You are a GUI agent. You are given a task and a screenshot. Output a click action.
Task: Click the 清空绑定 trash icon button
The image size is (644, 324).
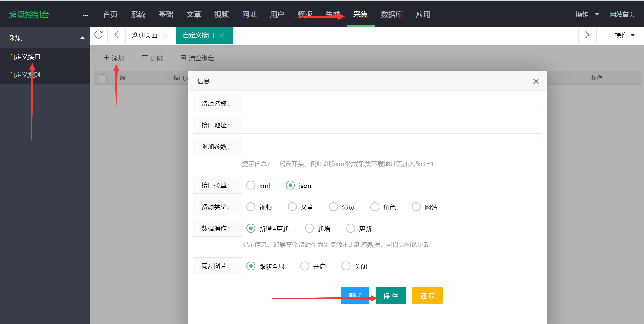pos(197,58)
